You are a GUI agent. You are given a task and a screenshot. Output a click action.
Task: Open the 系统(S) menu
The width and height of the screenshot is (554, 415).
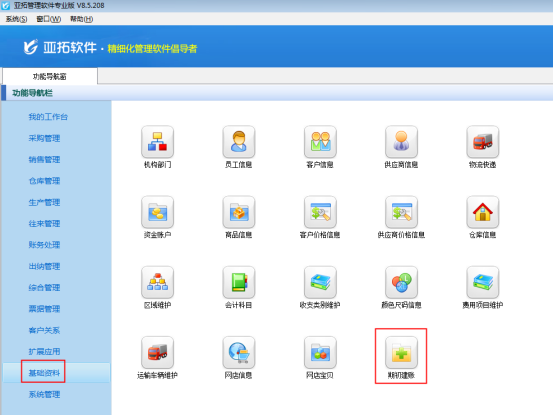pos(16,19)
